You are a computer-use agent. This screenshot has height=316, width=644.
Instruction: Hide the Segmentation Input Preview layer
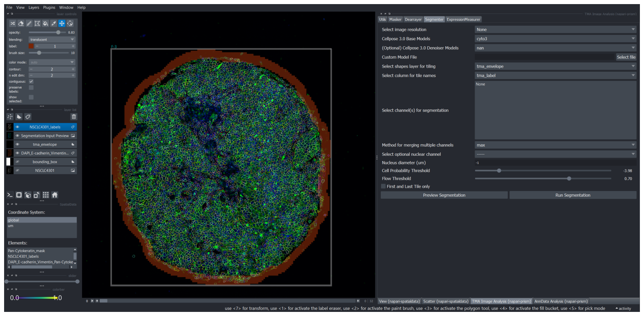point(17,136)
